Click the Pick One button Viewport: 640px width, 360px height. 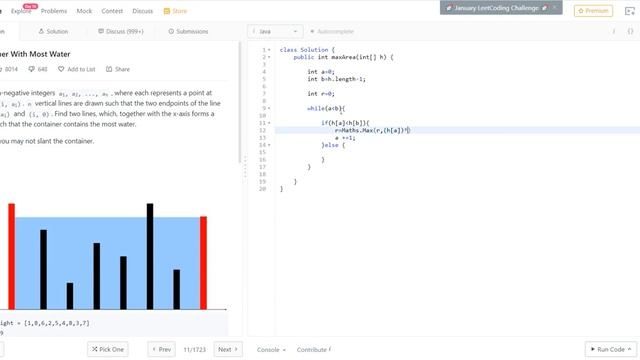click(x=108, y=349)
